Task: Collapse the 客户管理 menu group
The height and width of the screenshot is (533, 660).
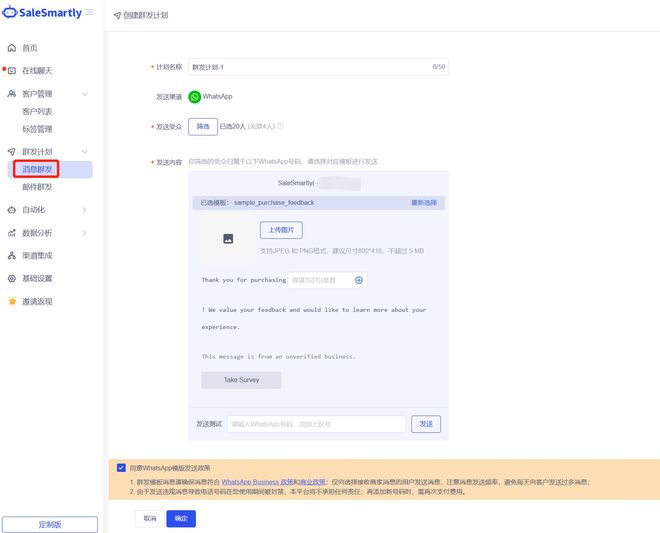Action: (x=85, y=94)
